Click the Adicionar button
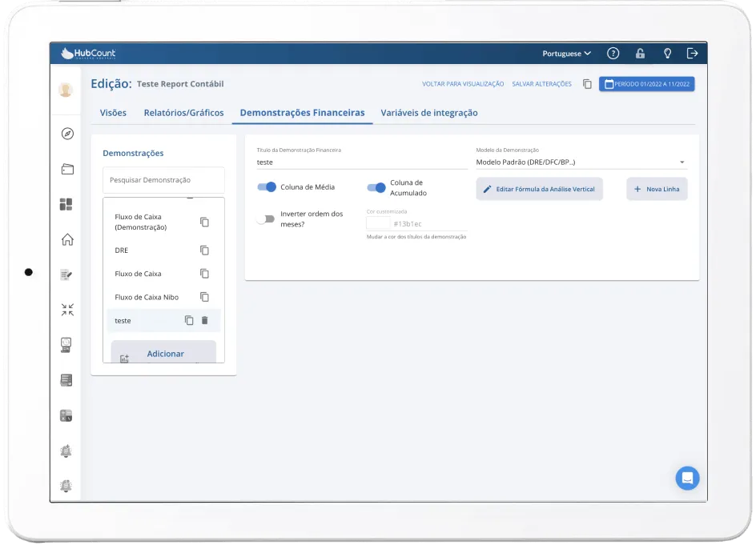 163,353
